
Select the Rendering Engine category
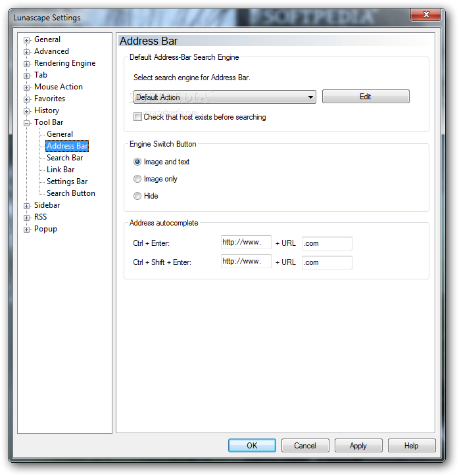[x=64, y=63]
